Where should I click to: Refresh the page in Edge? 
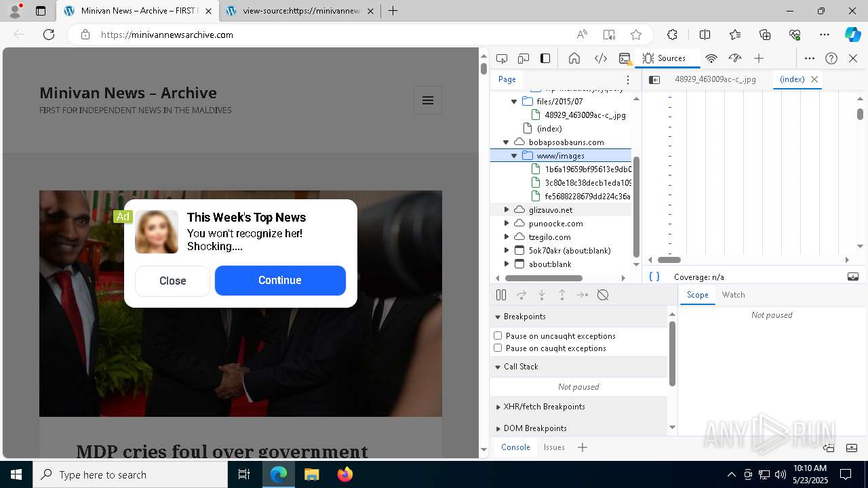click(49, 35)
